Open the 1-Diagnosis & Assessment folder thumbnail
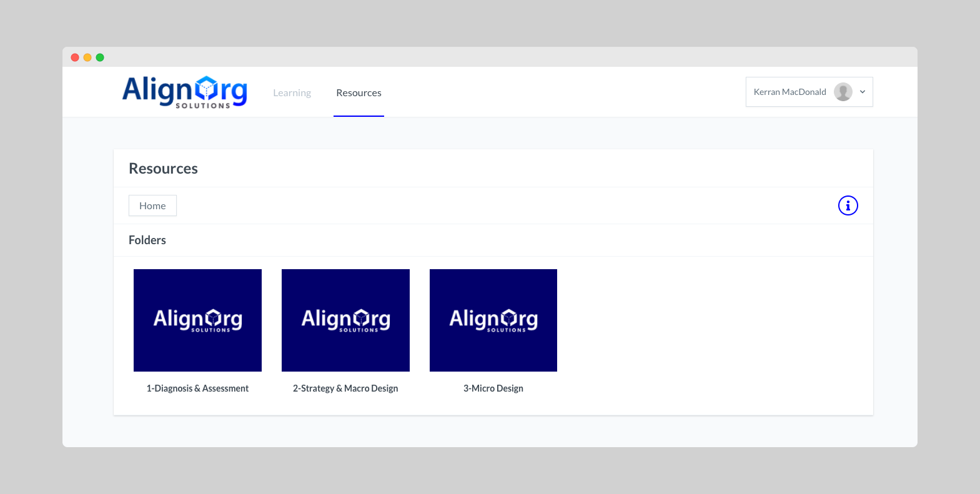Viewport: 980px width, 494px height. (x=197, y=320)
